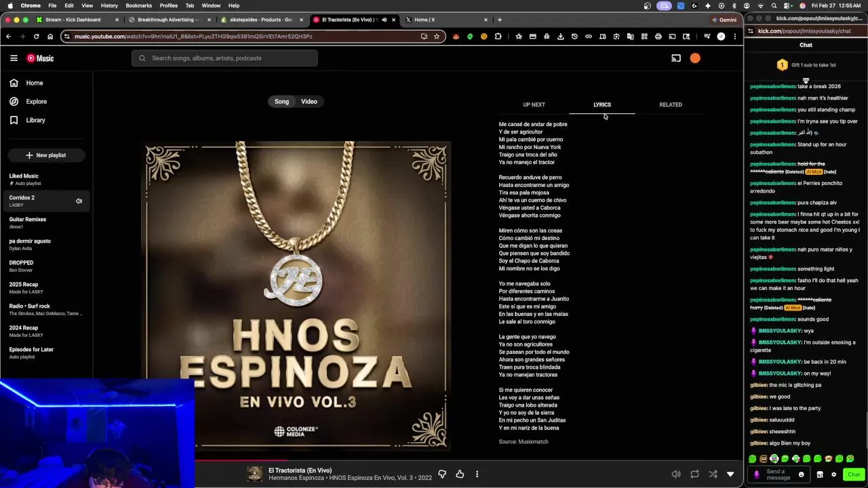This screenshot has height=488, width=868.
Task: Open the YouTube Music hamburger guide menu
Action: pyautogui.click(x=14, y=58)
